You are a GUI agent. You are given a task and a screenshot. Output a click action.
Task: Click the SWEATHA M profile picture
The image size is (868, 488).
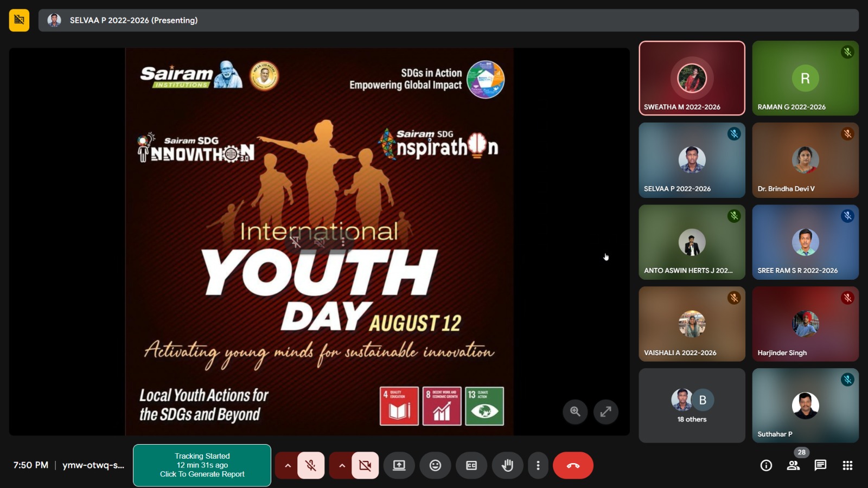[692, 78]
